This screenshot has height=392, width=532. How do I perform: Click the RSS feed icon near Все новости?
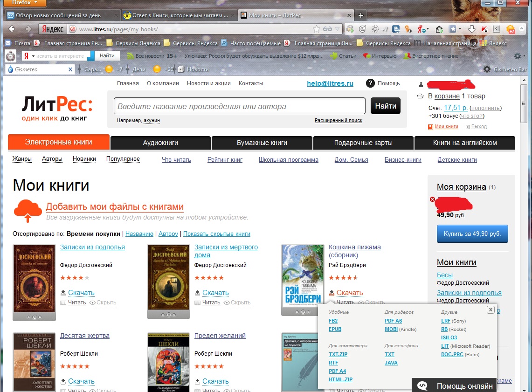tap(130, 56)
